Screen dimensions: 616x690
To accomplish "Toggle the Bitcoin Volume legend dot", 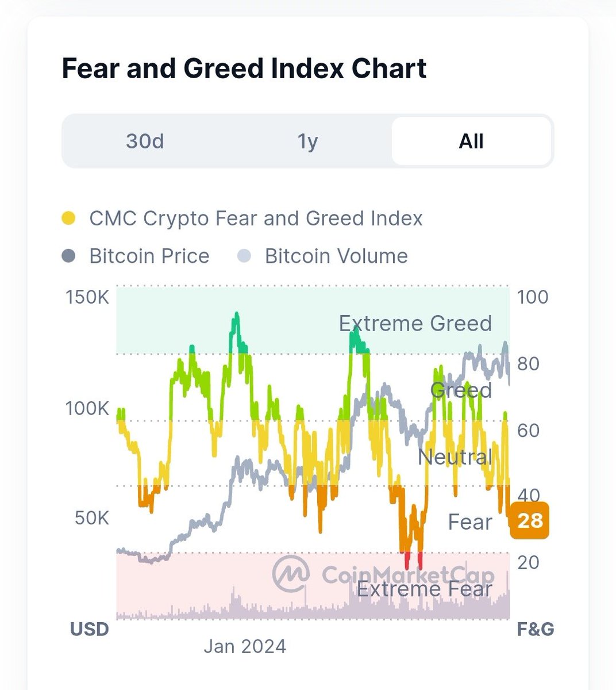I will (x=244, y=256).
